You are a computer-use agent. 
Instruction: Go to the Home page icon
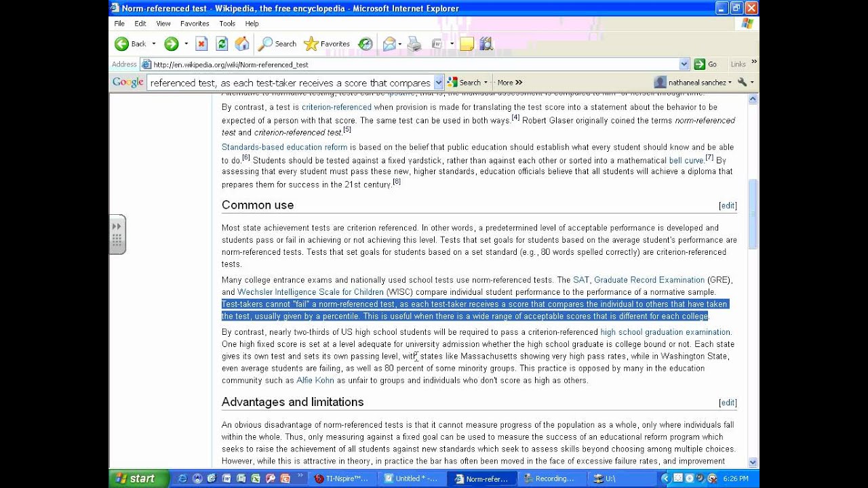[242, 44]
